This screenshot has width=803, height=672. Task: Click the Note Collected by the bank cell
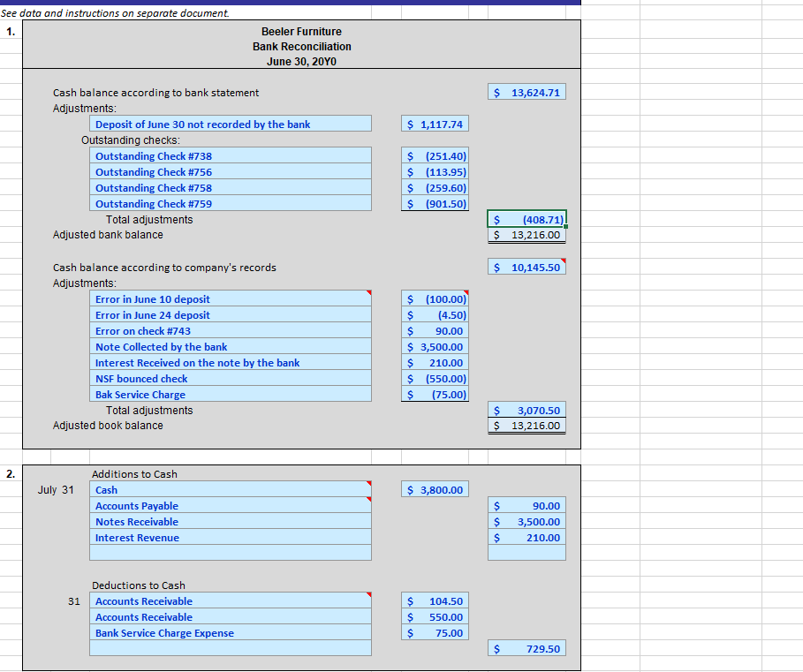click(x=230, y=346)
